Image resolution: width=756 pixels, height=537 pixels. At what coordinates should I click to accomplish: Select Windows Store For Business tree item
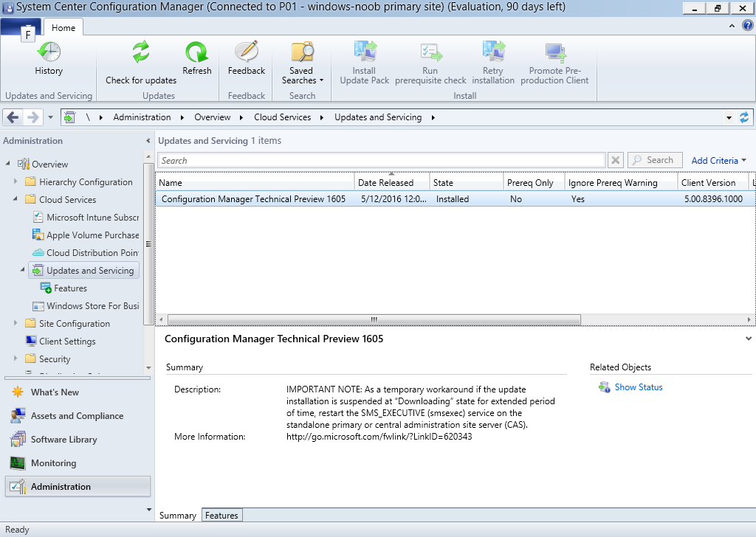[86, 306]
